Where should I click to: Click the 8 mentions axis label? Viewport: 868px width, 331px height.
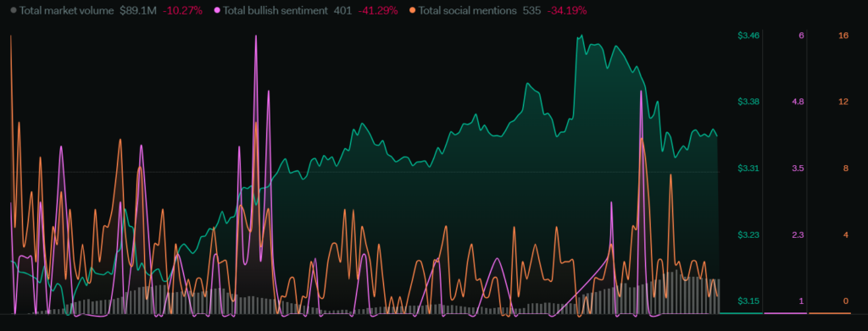coord(846,168)
